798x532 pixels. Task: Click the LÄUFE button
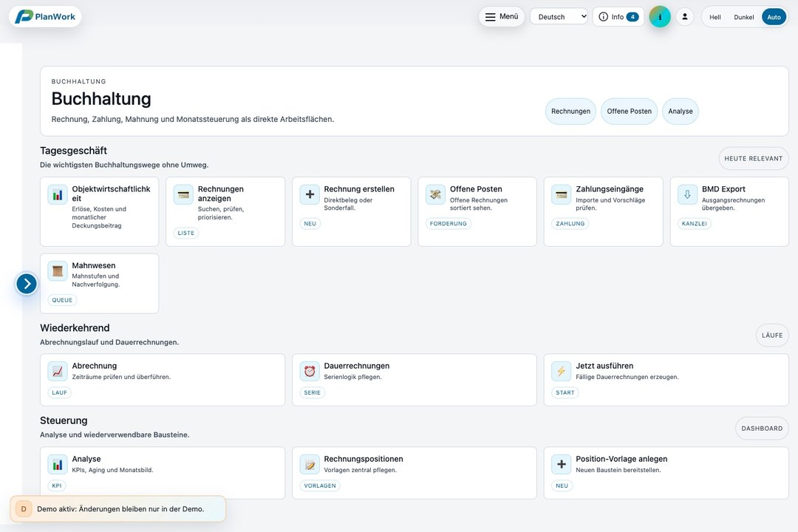[x=772, y=335]
